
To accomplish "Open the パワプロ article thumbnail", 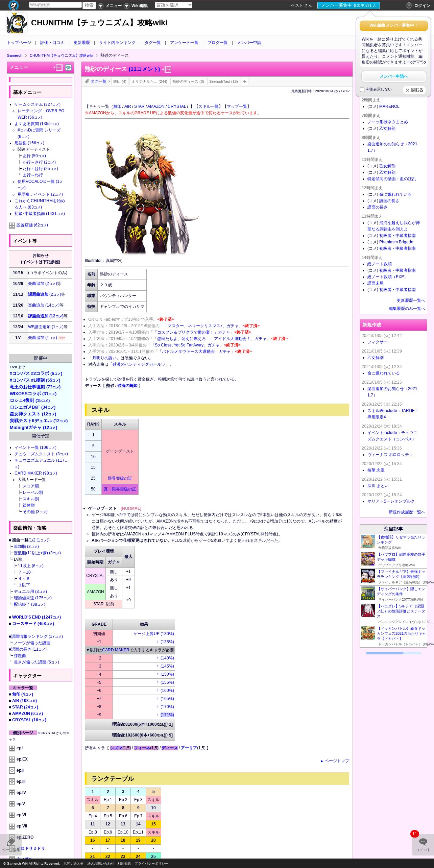I will click(368, 559).
